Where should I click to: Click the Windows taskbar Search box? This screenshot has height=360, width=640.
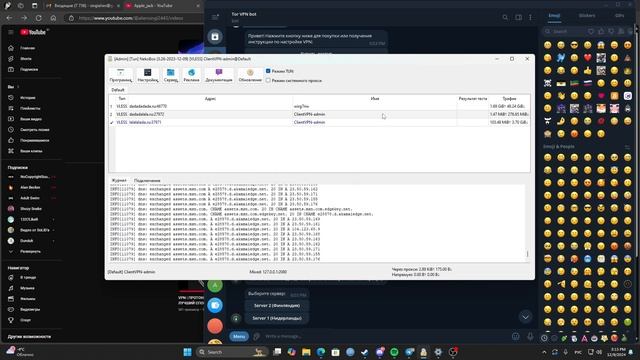(232, 352)
